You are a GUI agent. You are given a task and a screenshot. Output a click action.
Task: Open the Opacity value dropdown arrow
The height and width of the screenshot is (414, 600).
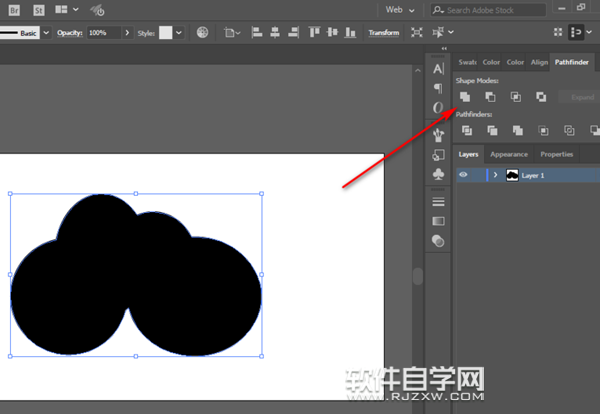click(127, 33)
